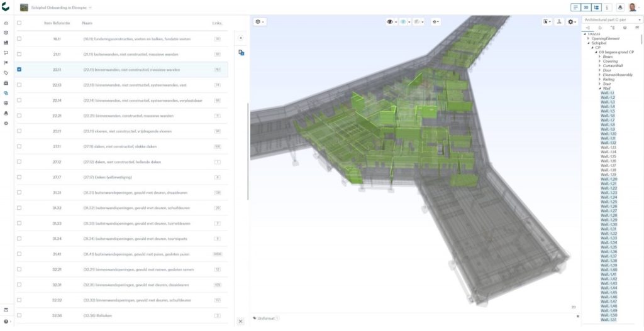Click the blue link documents icon beside table
Image resolution: width=644 pixels, height=331 pixels.
pyautogui.click(x=241, y=53)
